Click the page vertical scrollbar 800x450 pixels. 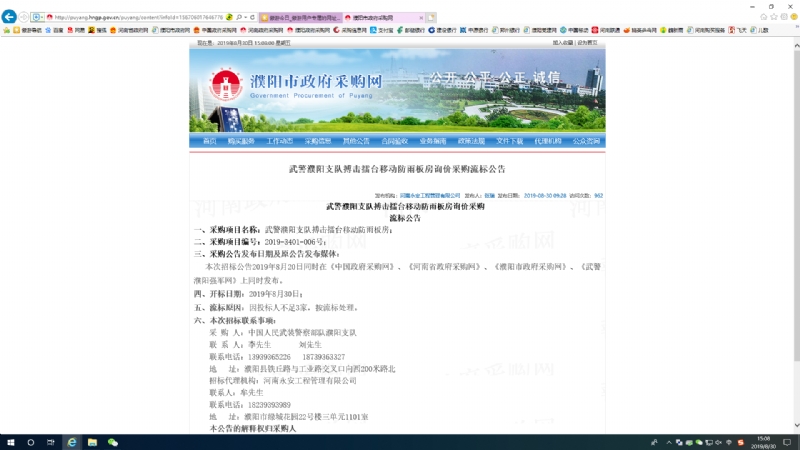point(796,207)
